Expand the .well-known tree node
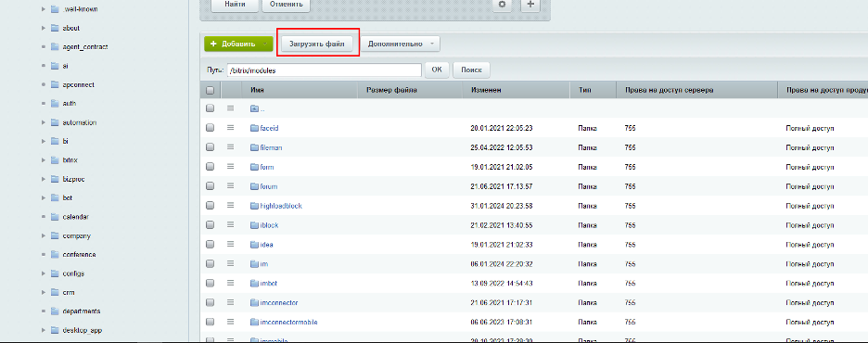This screenshot has height=343, width=868. pyautogui.click(x=44, y=9)
